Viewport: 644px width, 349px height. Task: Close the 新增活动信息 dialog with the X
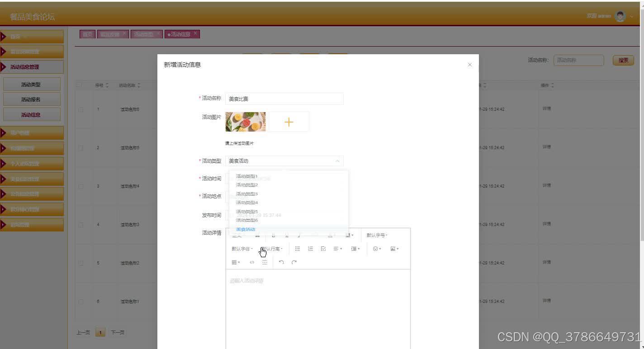click(x=469, y=65)
